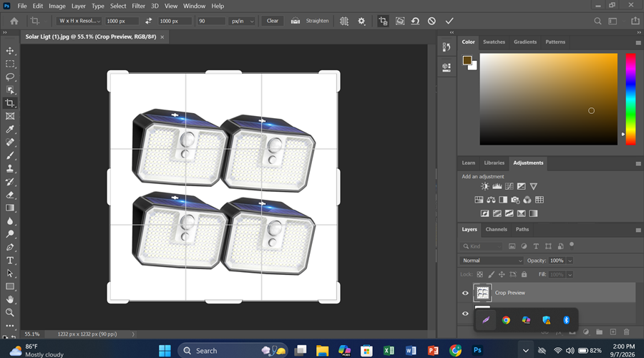This screenshot has width=644, height=358.
Task: Select the Path Selection tool
Action: tap(10, 274)
